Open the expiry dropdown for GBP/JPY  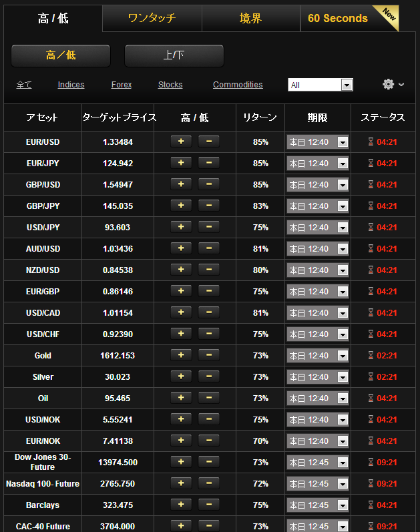(x=318, y=206)
